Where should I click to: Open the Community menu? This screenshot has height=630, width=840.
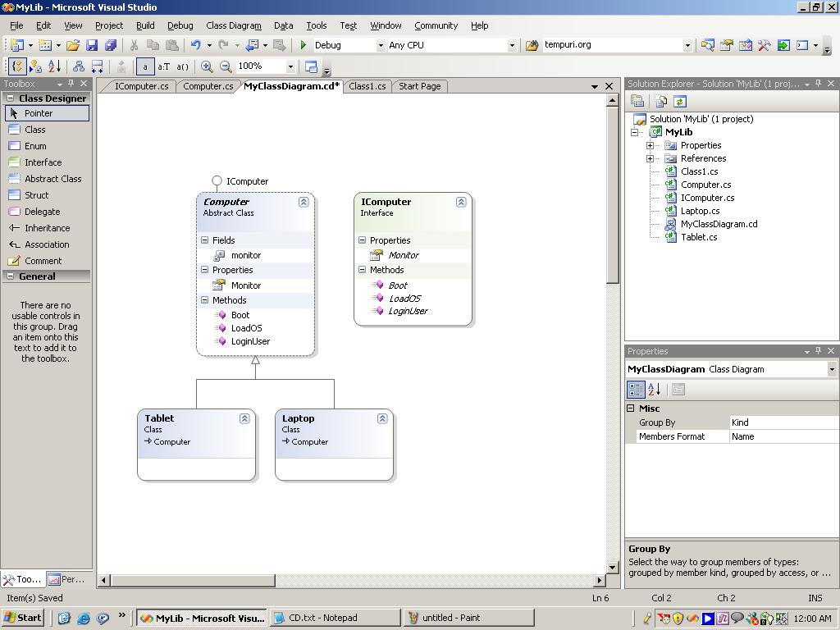(x=436, y=25)
